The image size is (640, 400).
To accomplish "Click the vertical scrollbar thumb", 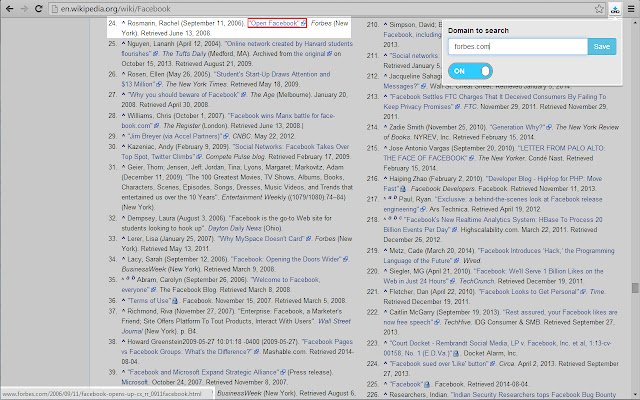I will (x=635, y=288).
